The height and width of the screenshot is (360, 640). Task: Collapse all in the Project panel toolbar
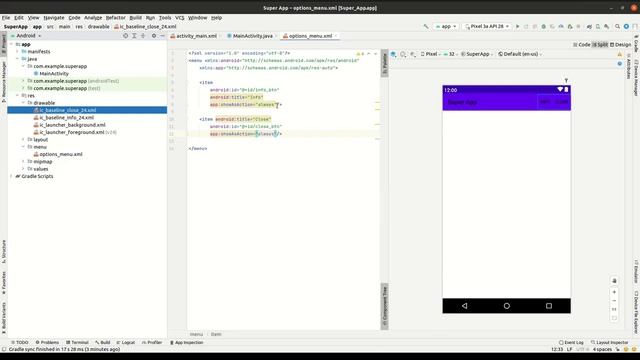(x=143, y=36)
